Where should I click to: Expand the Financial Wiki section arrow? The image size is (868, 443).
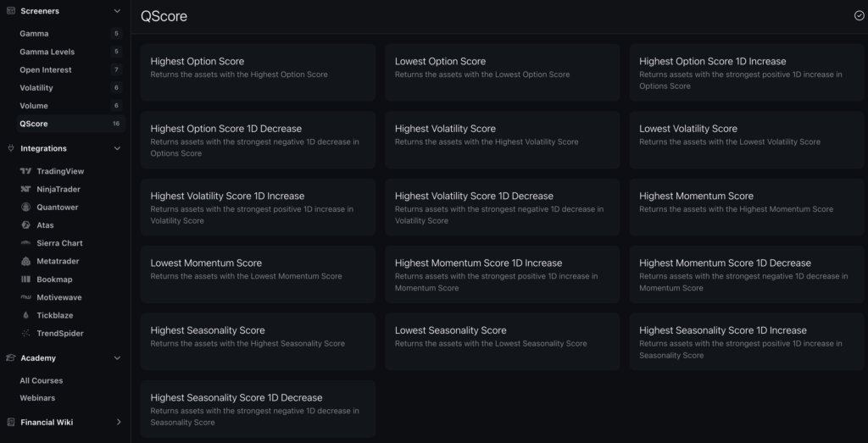tap(118, 422)
